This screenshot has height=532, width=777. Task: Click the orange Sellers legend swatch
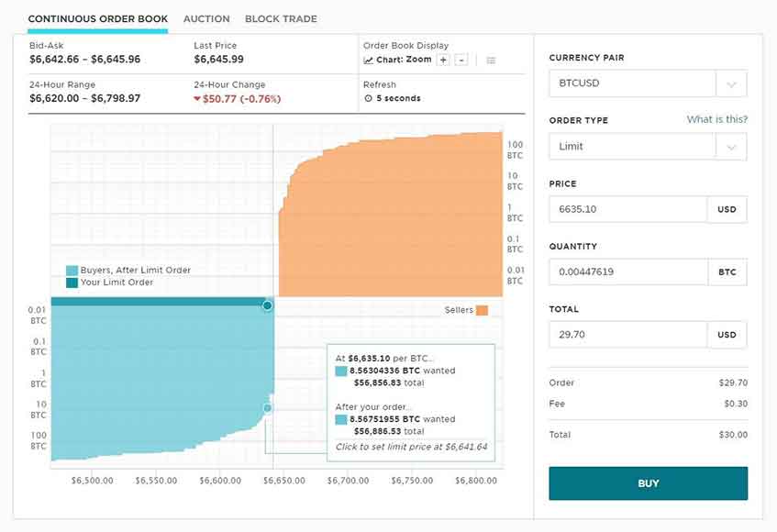[483, 310]
